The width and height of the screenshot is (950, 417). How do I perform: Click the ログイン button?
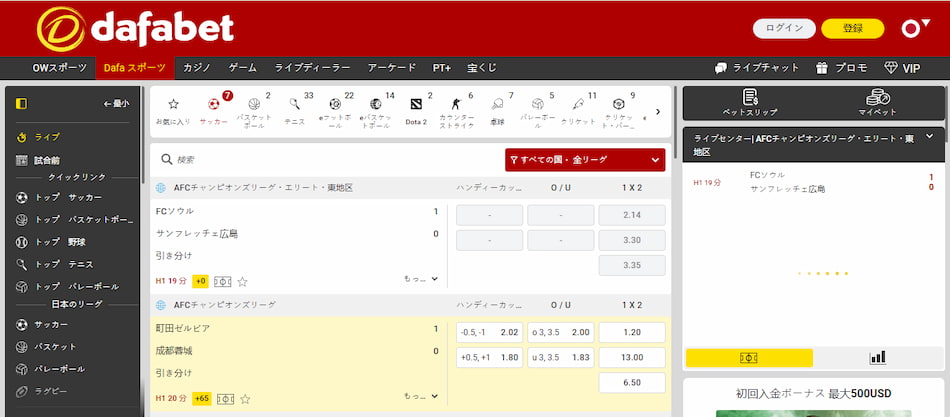784,28
